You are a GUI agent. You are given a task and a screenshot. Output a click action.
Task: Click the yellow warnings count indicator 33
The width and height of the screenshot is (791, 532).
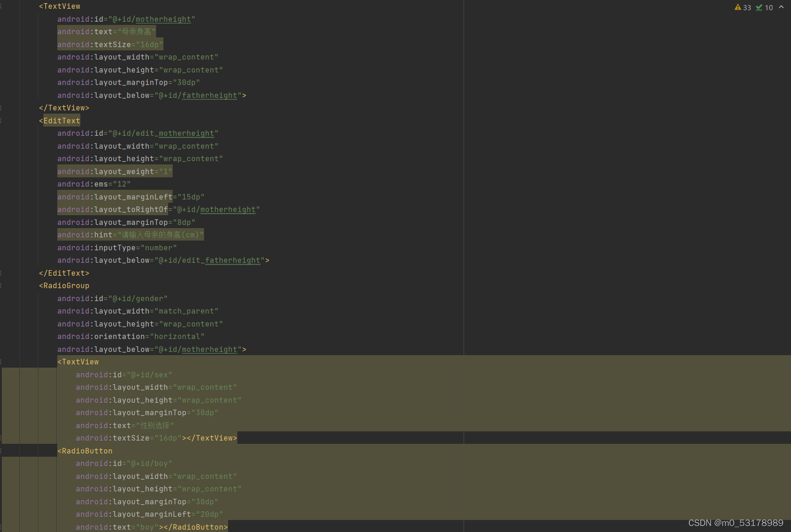pos(743,7)
